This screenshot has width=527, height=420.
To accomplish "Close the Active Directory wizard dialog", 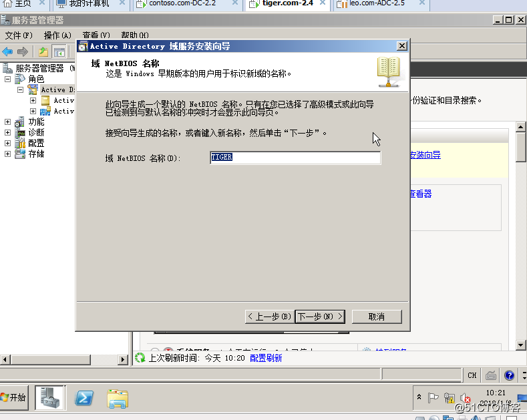I will pos(402,46).
